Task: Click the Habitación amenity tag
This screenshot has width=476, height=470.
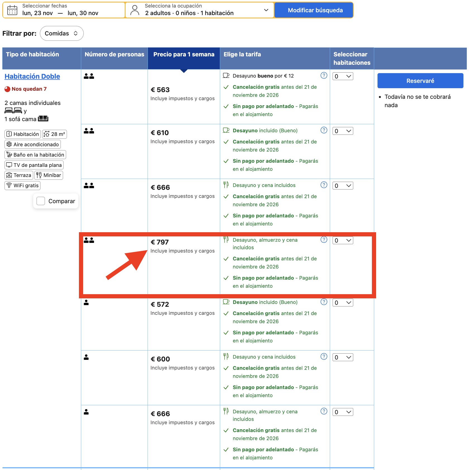Action: [23, 134]
